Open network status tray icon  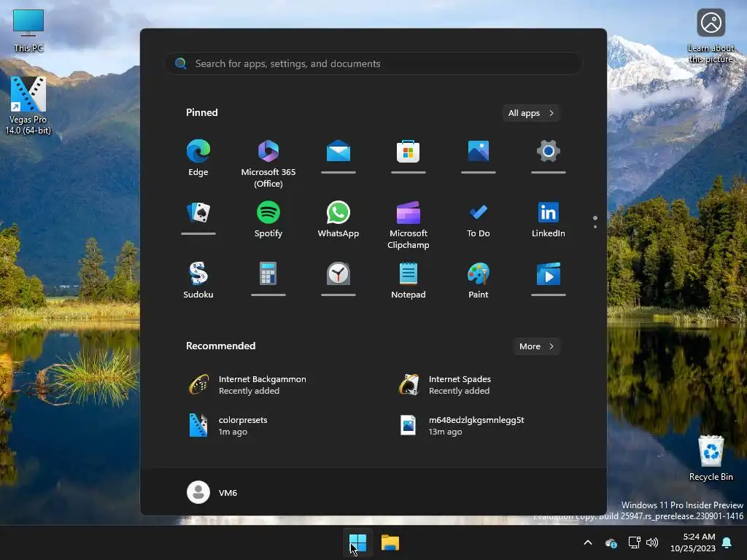coord(634,542)
